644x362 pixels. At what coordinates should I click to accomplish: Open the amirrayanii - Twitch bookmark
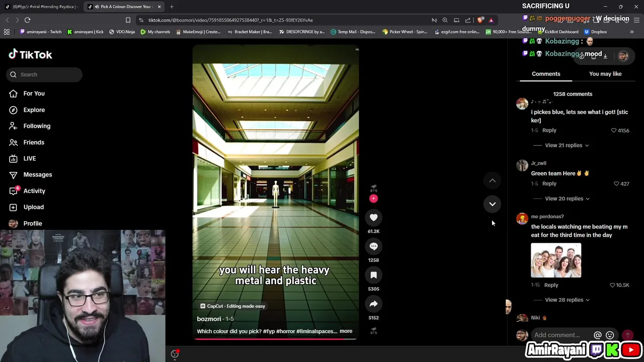point(41,32)
